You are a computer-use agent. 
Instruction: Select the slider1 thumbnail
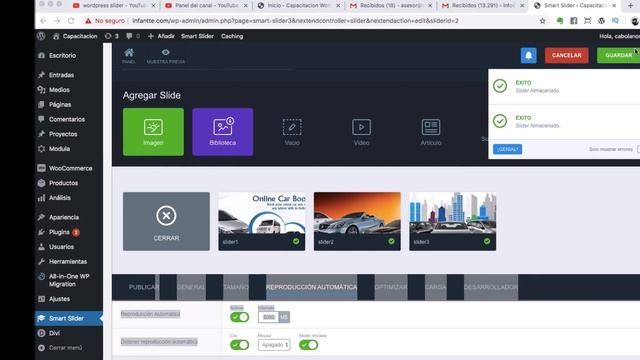coord(262,221)
